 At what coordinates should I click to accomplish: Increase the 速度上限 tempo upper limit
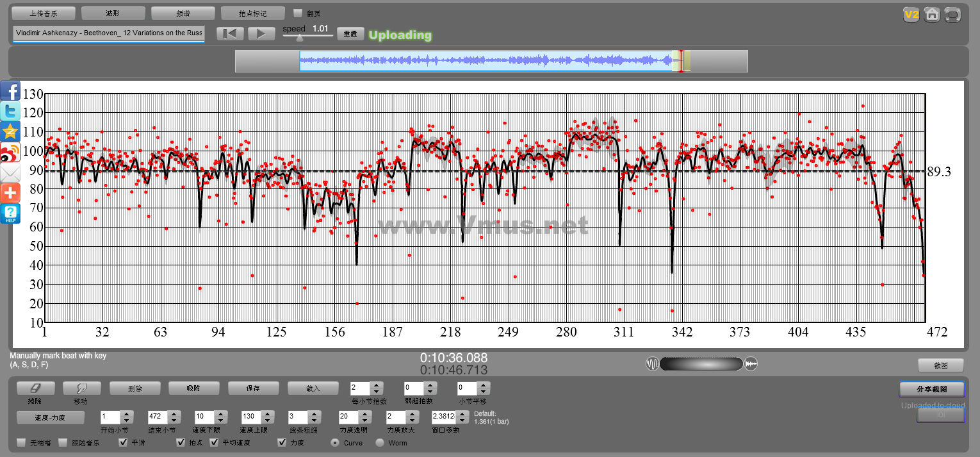268,413
